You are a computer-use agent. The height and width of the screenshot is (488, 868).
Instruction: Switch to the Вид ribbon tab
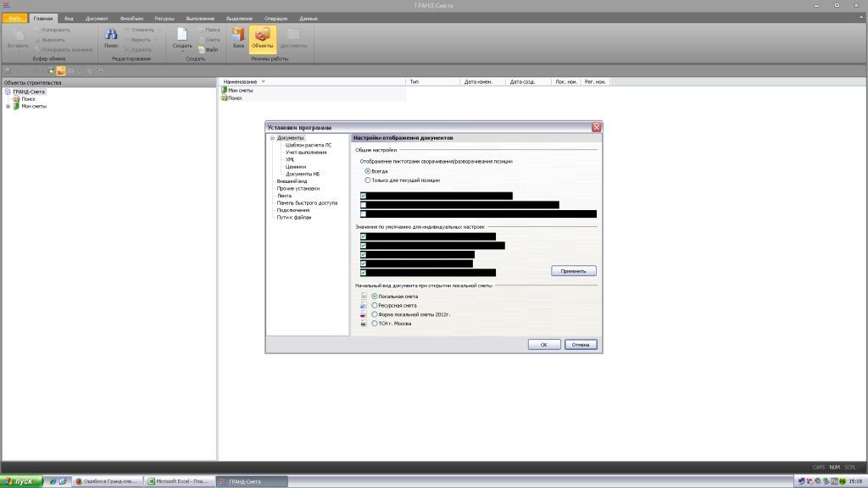click(x=69, y=18)
